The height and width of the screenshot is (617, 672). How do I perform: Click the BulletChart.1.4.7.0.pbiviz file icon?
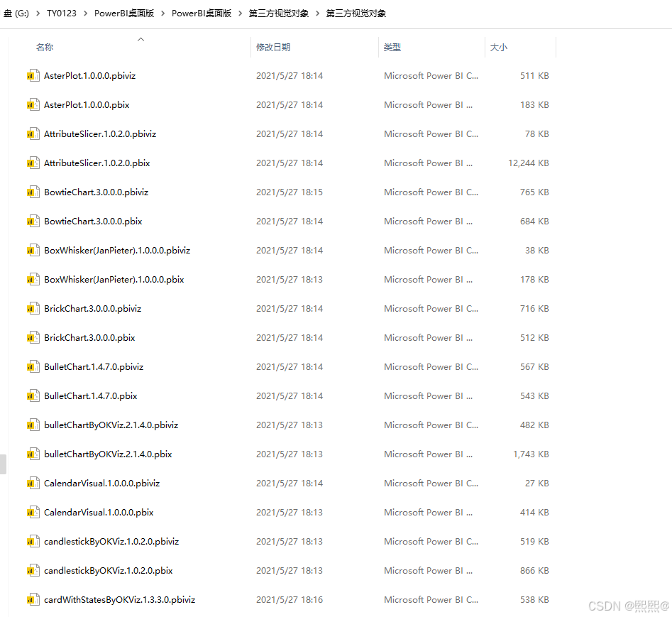tap(33, 368)
